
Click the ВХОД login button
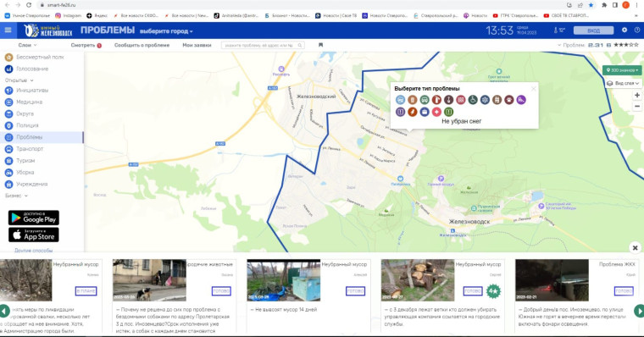click(x=593, y=30)
